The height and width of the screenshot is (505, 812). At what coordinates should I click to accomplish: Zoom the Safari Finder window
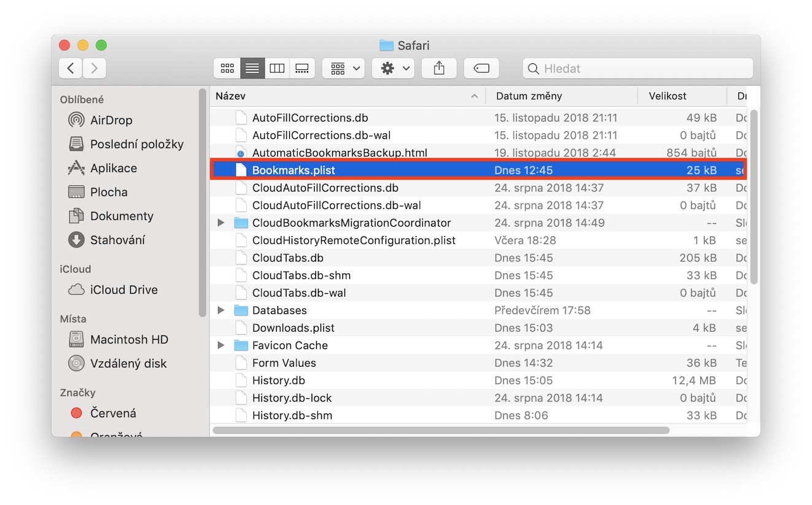[101, 45]
